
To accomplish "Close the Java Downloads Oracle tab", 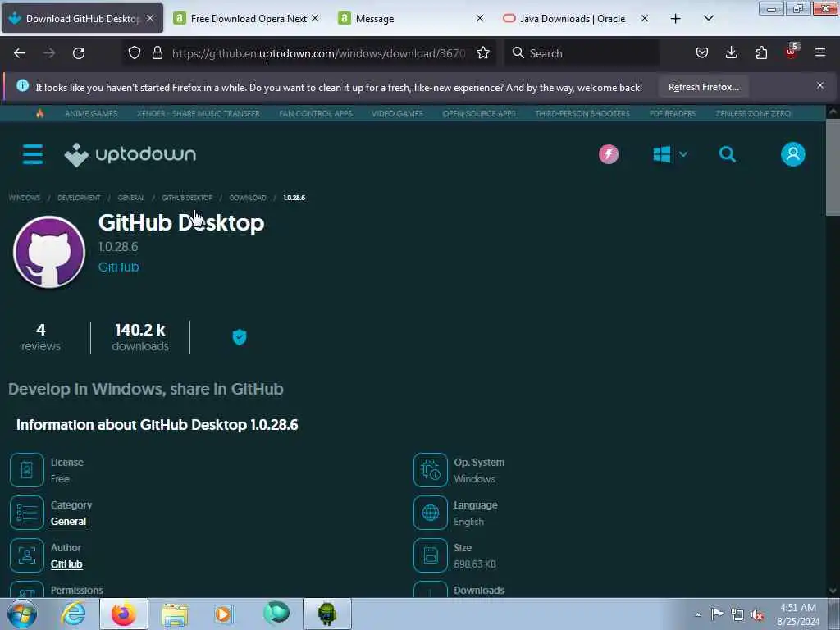I will [645, 18].
